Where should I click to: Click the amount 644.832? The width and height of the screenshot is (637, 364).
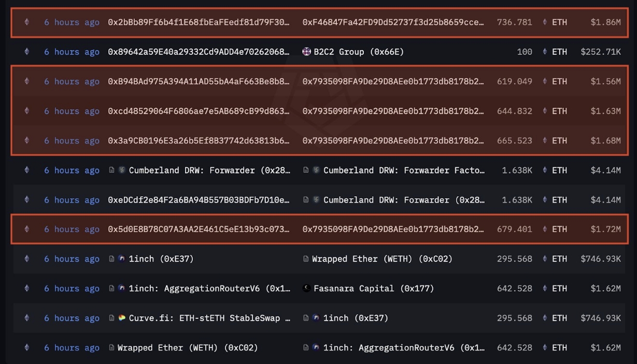click(x=514, y=111)
